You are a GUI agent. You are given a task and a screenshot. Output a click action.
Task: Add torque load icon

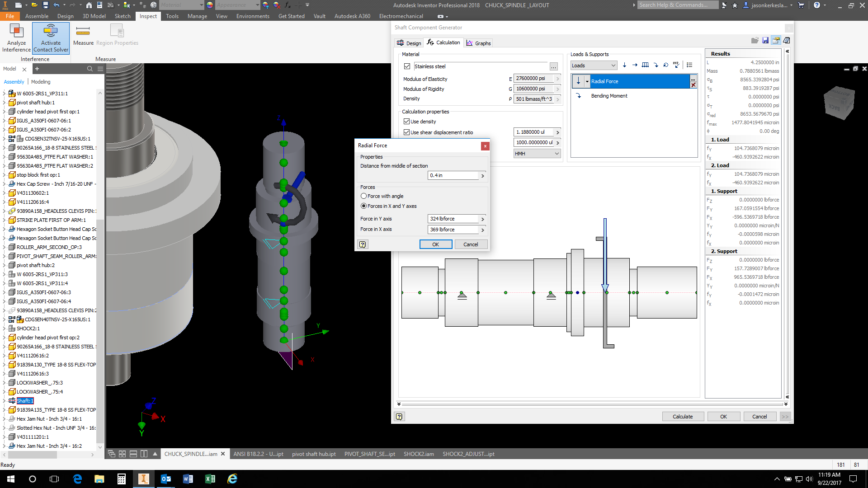[x=666, y=65]
